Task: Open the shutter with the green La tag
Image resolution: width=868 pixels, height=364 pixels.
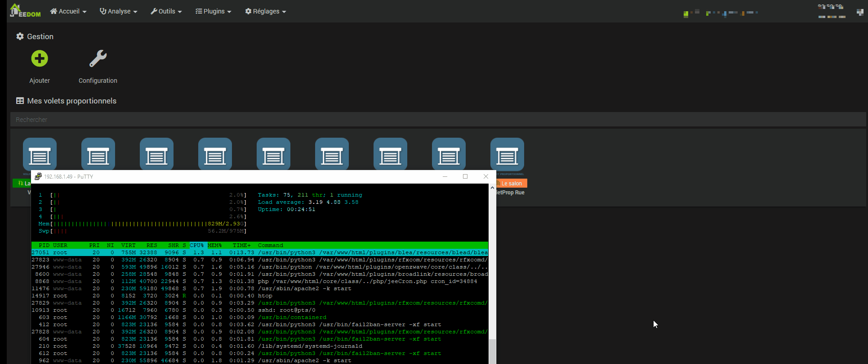Action: pyautogui.click(x=40, y=154)
